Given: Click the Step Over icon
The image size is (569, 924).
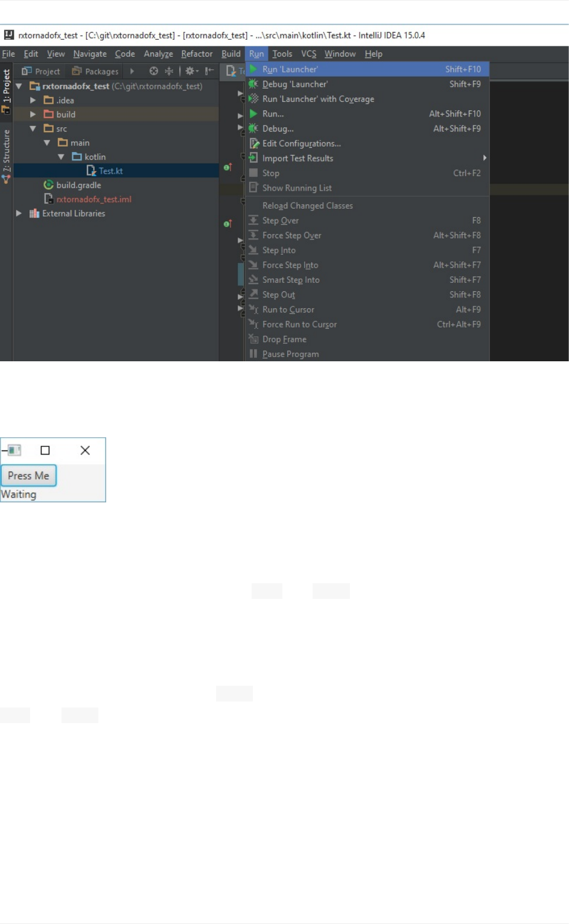Looking at the screenshot, I should point(253,220).
